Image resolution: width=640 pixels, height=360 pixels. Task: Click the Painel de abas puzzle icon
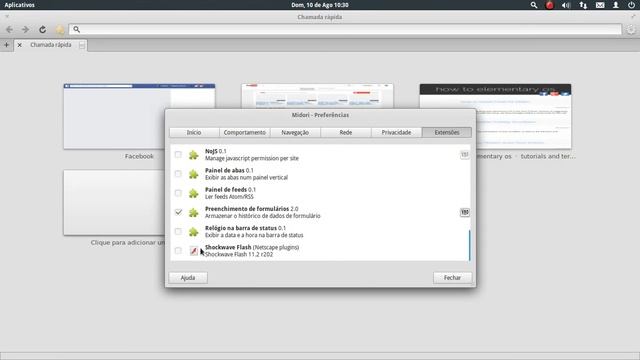coord(193,174)
